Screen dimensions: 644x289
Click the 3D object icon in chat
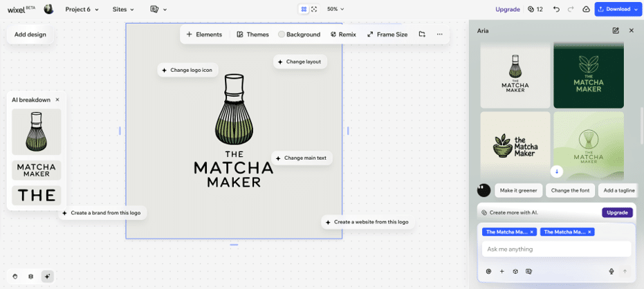click(x=515, y=271)
